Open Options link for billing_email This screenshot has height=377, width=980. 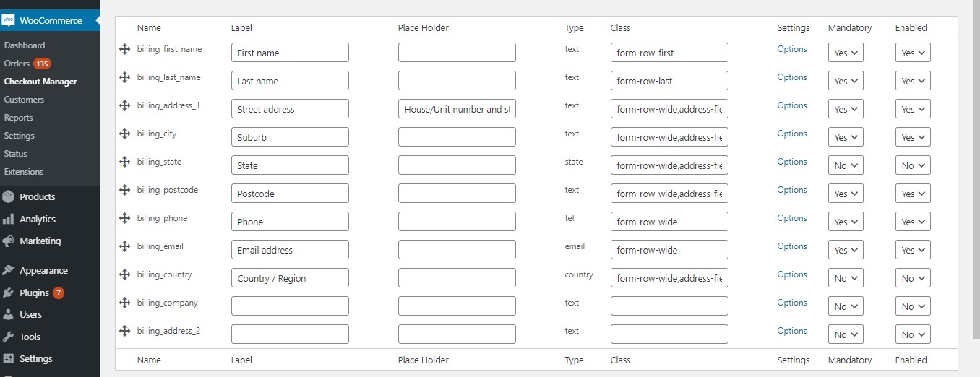tap(792, 246)
